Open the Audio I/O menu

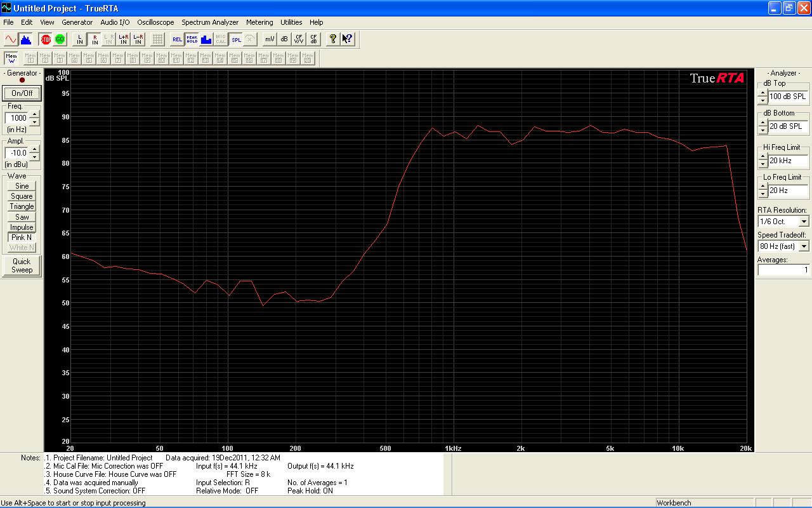pos(115,22)
